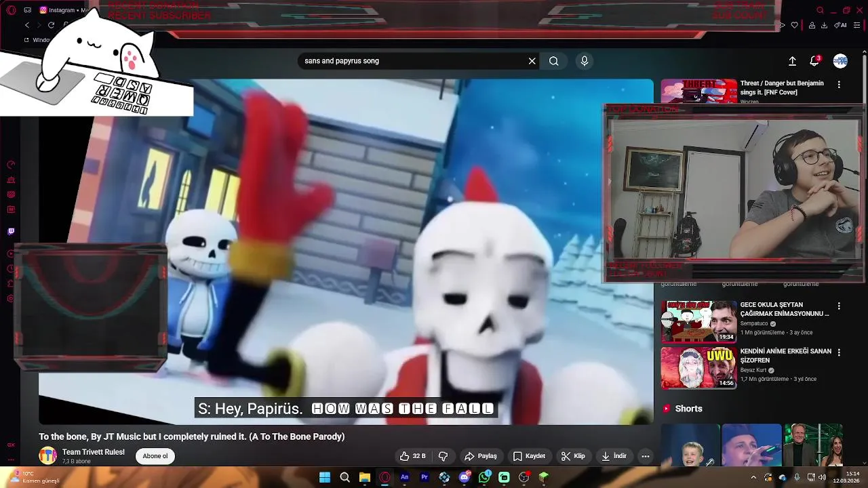Click the heart bookmark icon in address bar
Screen dimensions: 868x488
tap(795, 25)
